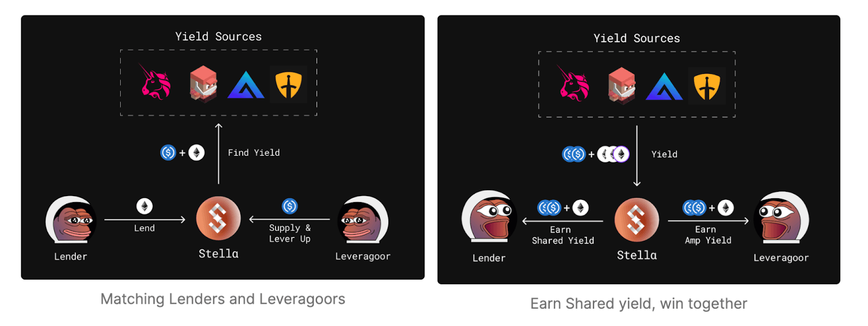Click the excited Leveragoor avatar on the right
The height and width of the screenshot is (326, 868).
tap(781, 217)
